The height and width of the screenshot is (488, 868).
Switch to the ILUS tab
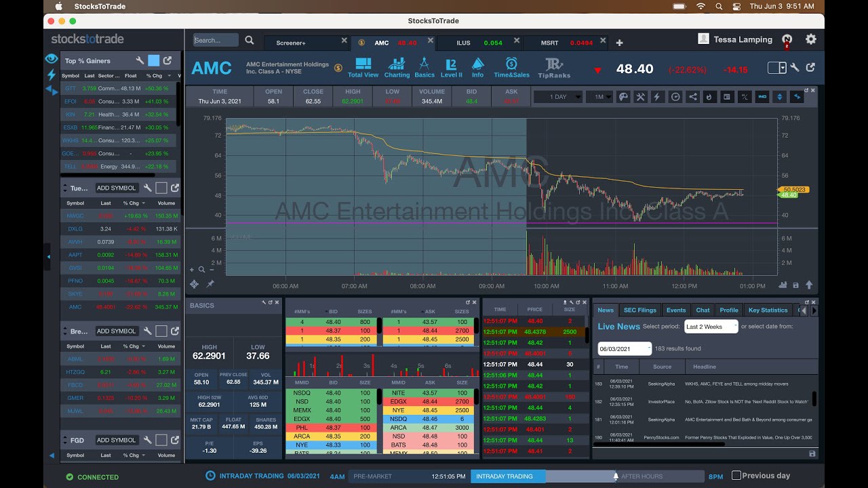[463, 43]
